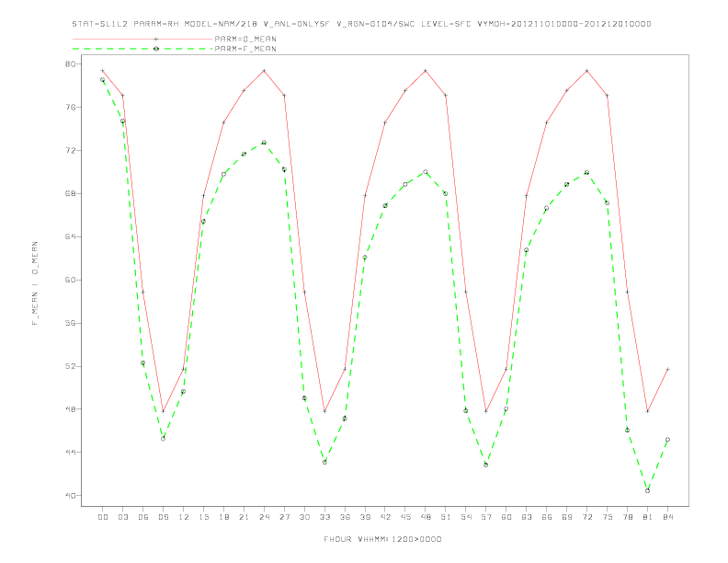Click x-axis tick label 03
Viewport: 728px width, 563px height.
pyautogui.click(x=122, y=517)
